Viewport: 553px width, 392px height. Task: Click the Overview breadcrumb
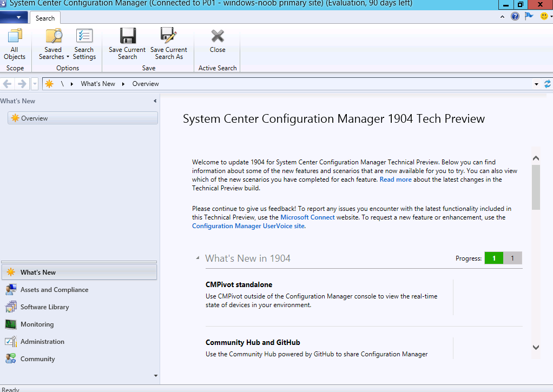[x=146, y=84]
